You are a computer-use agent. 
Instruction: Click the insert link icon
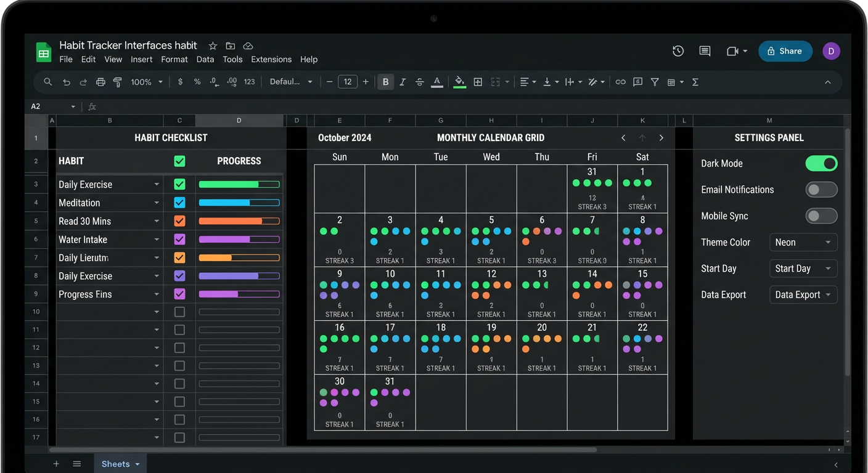click(x=620, y=82)
